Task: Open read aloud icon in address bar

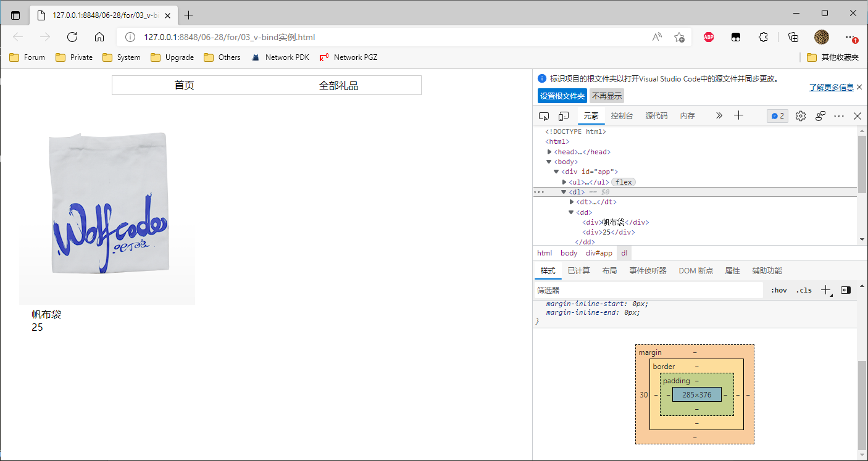Action: tap(657, 37)
